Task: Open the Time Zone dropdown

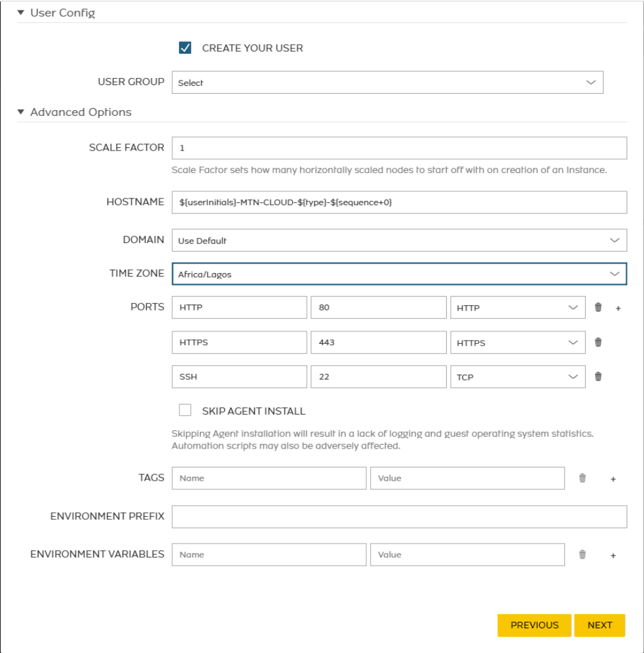Action: coord(399,274)
